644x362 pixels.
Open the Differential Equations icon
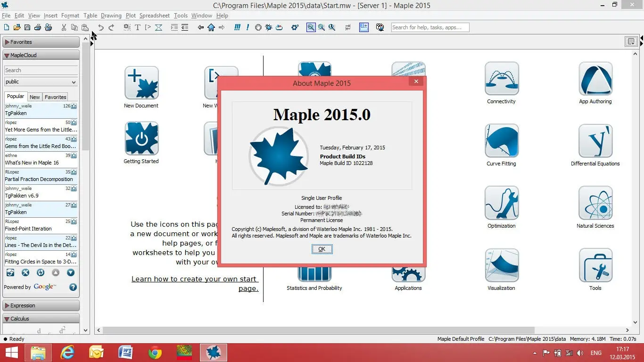coord(595,140)
